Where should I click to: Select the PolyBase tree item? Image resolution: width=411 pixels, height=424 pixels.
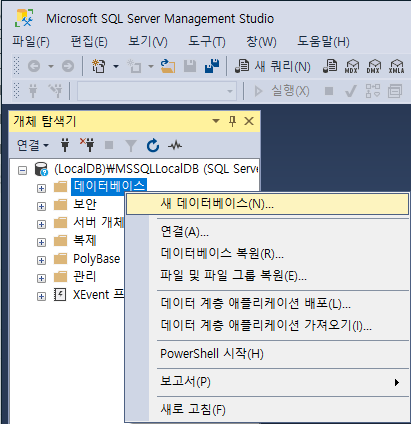96,259
